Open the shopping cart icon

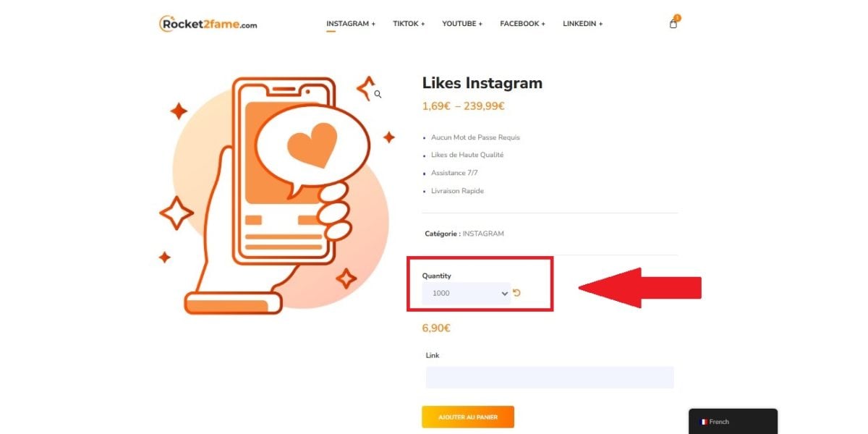click(x=673, y=24)
